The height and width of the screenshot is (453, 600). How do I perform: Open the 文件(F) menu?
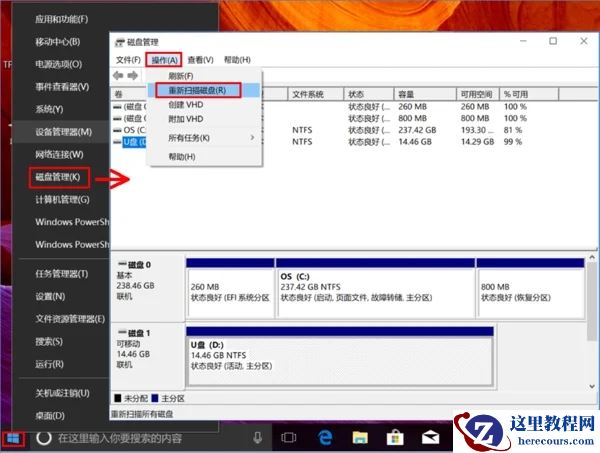point(128,60)
